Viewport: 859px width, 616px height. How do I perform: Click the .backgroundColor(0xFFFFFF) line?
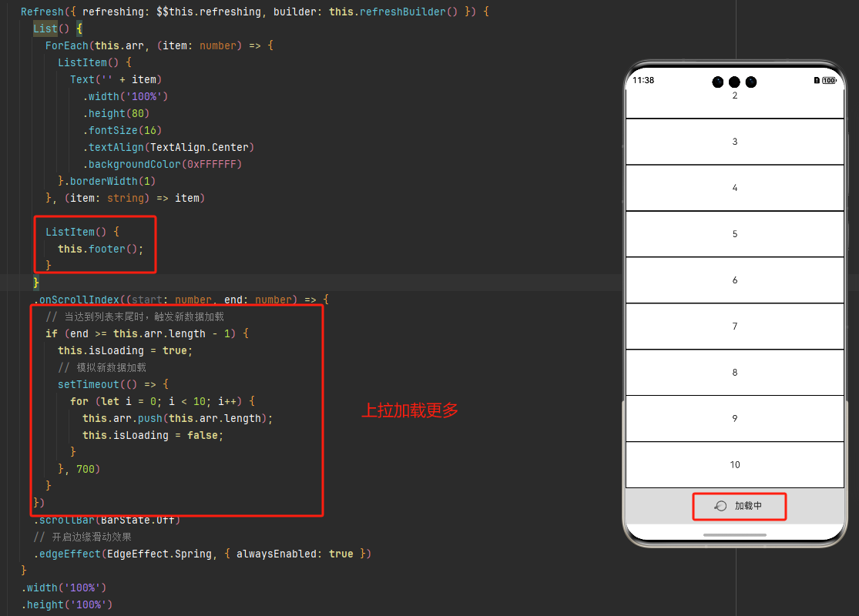[x=162, y=164]
